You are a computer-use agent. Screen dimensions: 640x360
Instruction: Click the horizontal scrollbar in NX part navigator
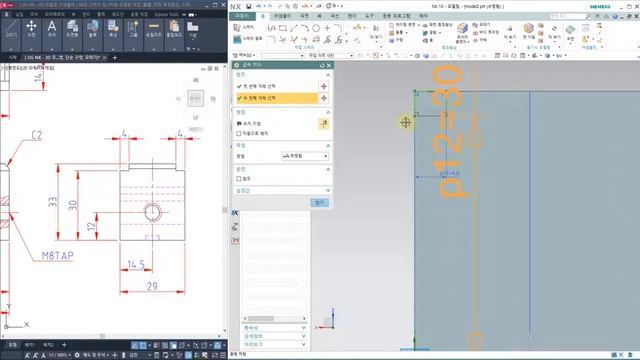(261, 318)
